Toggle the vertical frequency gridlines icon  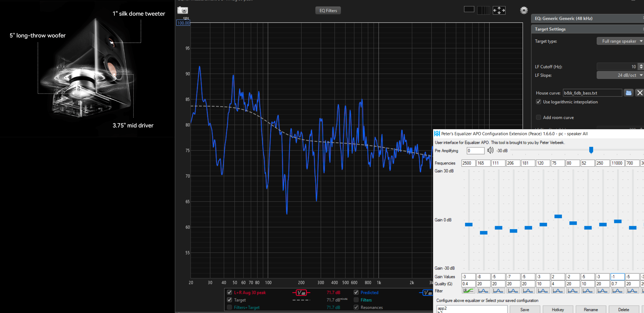(x=483, y=11)
